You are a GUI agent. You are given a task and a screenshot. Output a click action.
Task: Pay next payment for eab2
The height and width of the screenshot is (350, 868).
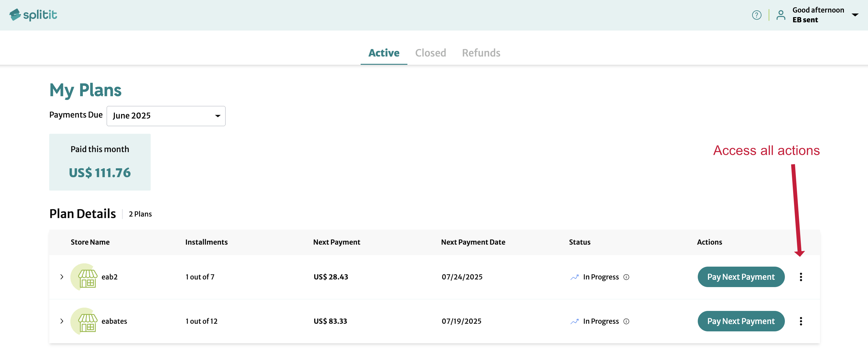(741, 277)
